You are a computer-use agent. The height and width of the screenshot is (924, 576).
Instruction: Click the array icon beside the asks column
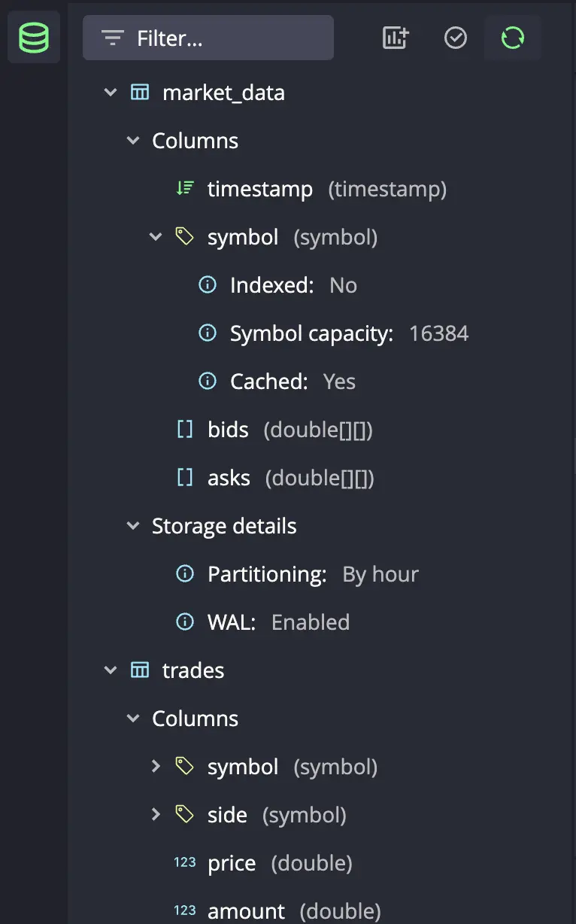point(184,477)
